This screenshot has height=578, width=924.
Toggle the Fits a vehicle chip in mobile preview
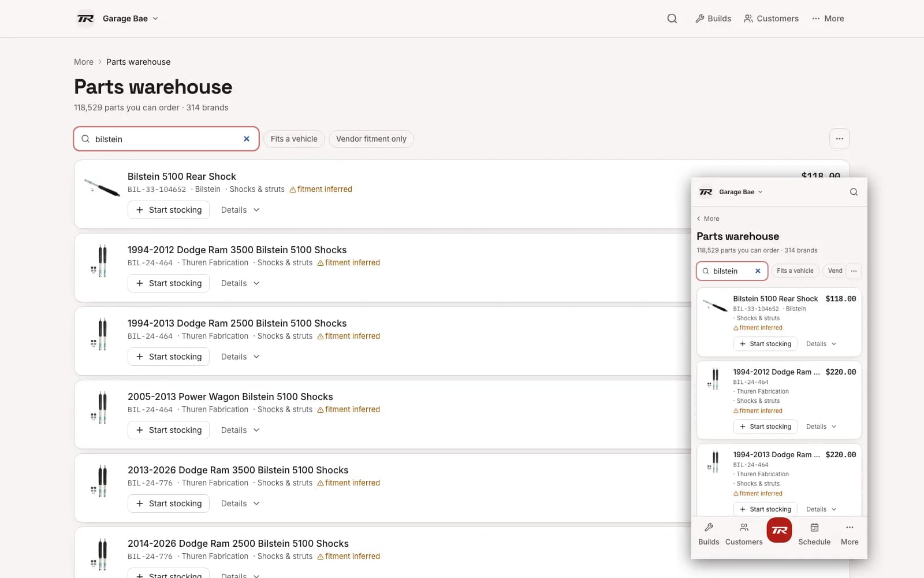point(795,271)
